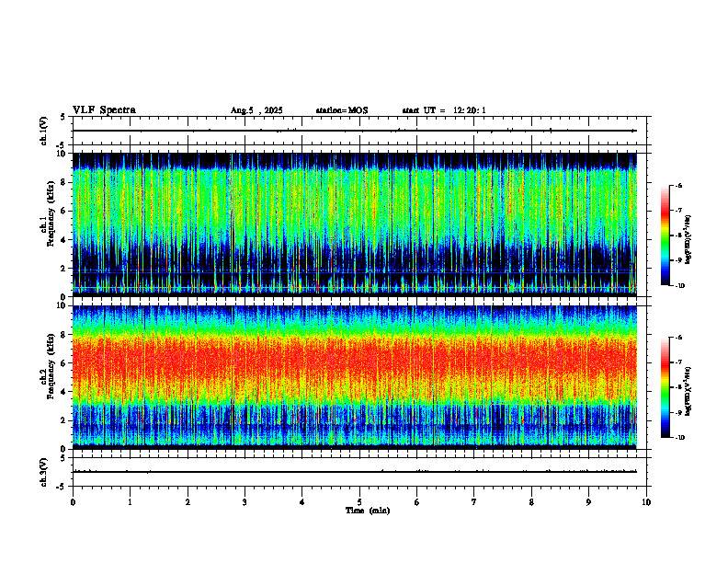Viewport: 728px width, 563px height.
Task: Click the ch.3 voltage waveform trace
Action: 355,472
